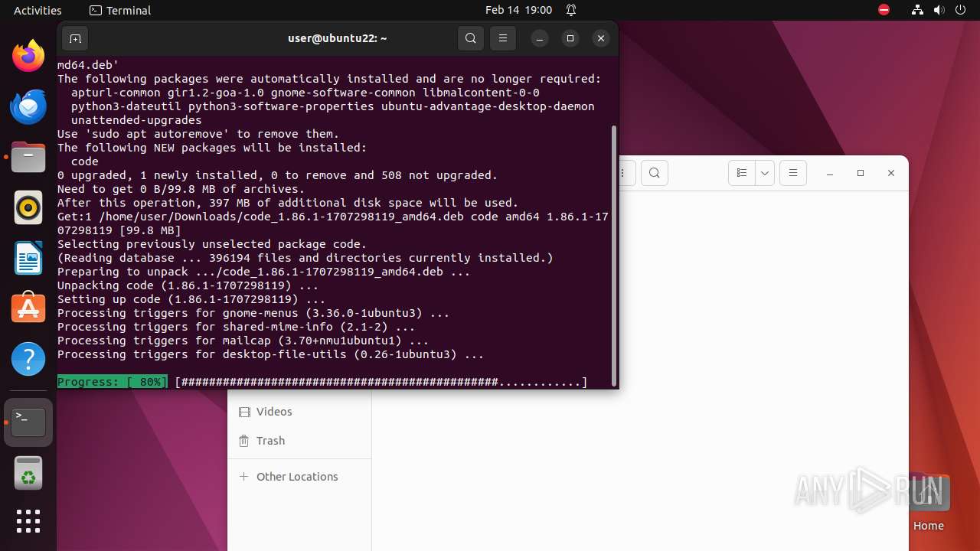Show the applications grid
The image size is (980, 551).
pyautogui.click(x=28, y=521)
